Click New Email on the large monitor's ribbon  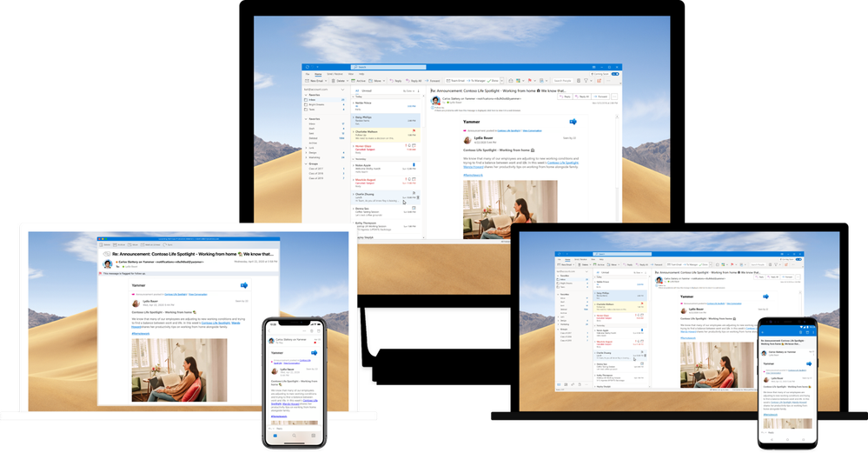click(x=314, y=81)
